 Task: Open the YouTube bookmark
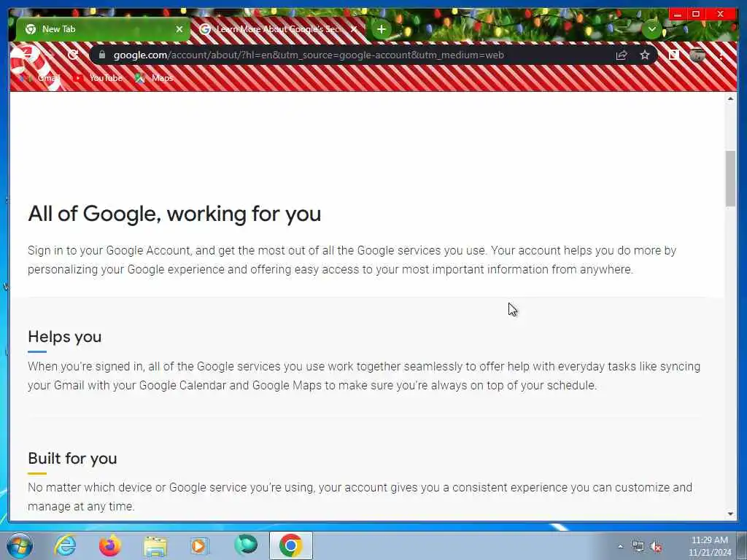click(98, 78)
